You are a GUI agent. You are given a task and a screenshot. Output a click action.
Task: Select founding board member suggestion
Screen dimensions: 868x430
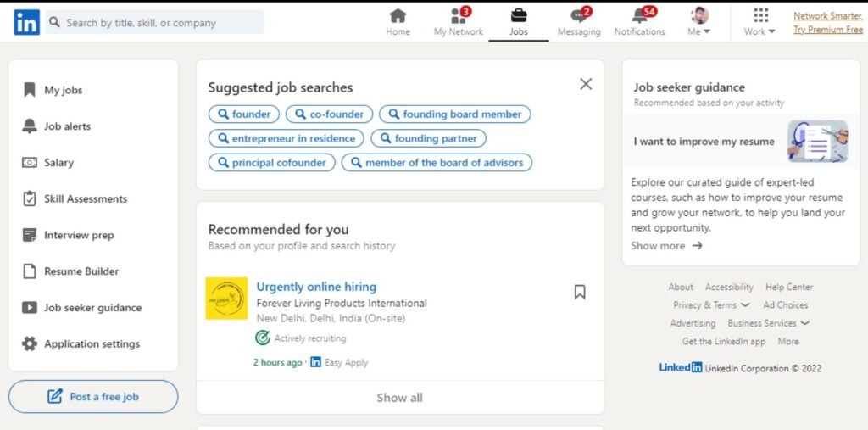[x=455, y=114]
